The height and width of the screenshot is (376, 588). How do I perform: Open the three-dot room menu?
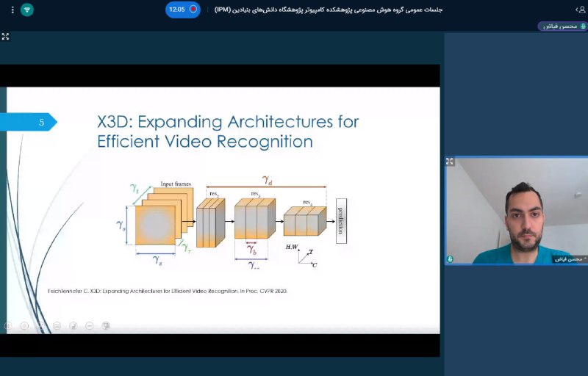pos(12,10)
